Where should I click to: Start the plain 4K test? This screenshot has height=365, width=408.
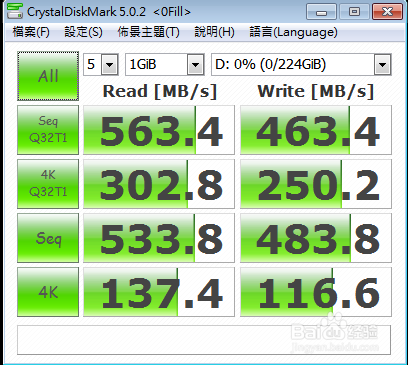[48, 292]
